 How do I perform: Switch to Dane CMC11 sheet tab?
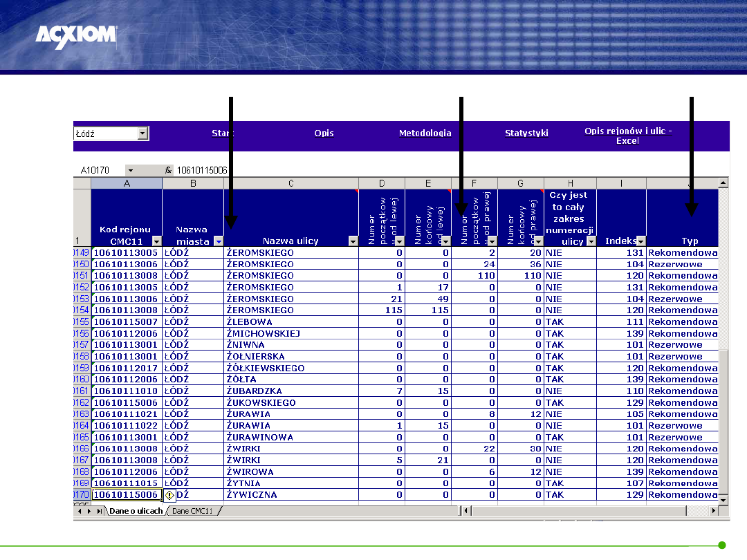(x=193, y=511)
